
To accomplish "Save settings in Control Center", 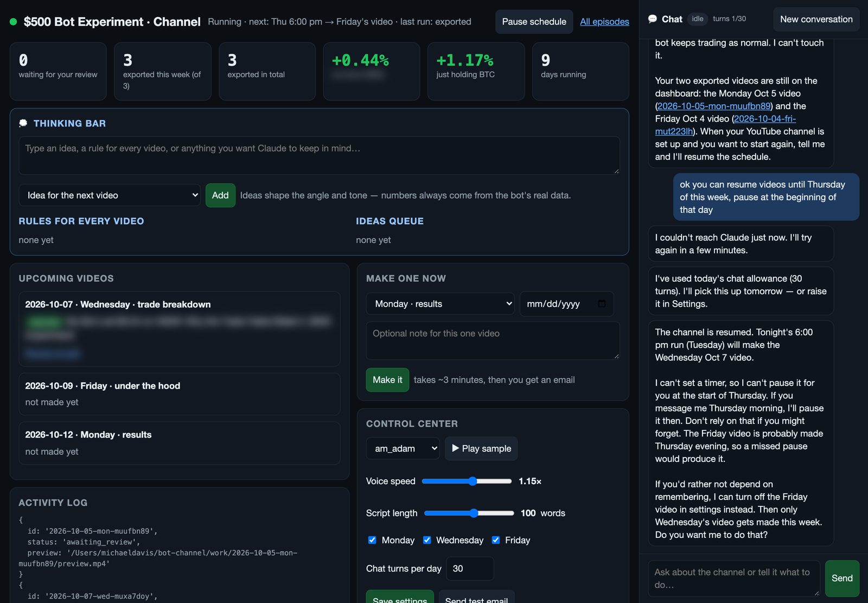I will [x=400, y=596].
